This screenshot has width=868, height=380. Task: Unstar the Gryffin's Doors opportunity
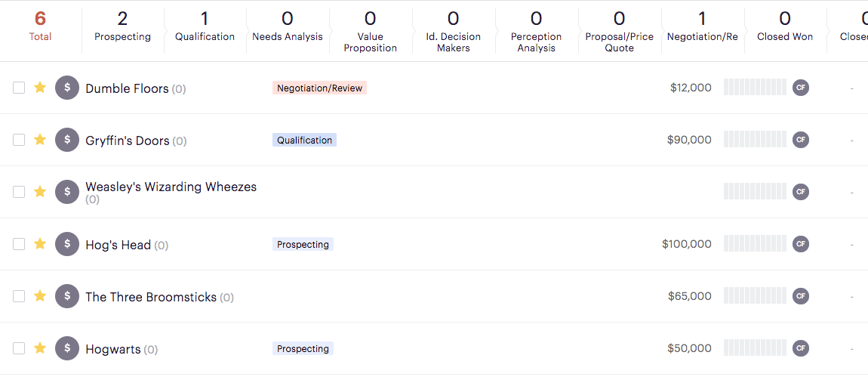click(x=40, y=140)
